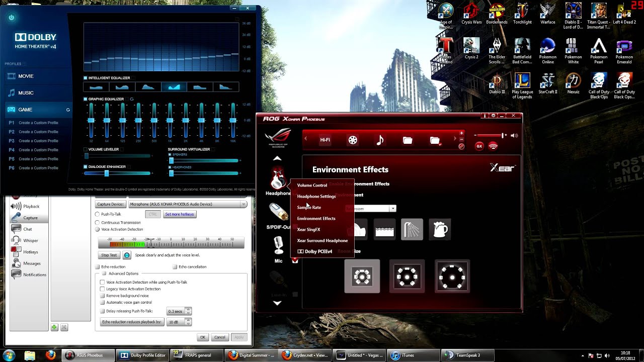644x362 pixels.
Task: Select the Headphone device icon
Action: tap(278, 178)
